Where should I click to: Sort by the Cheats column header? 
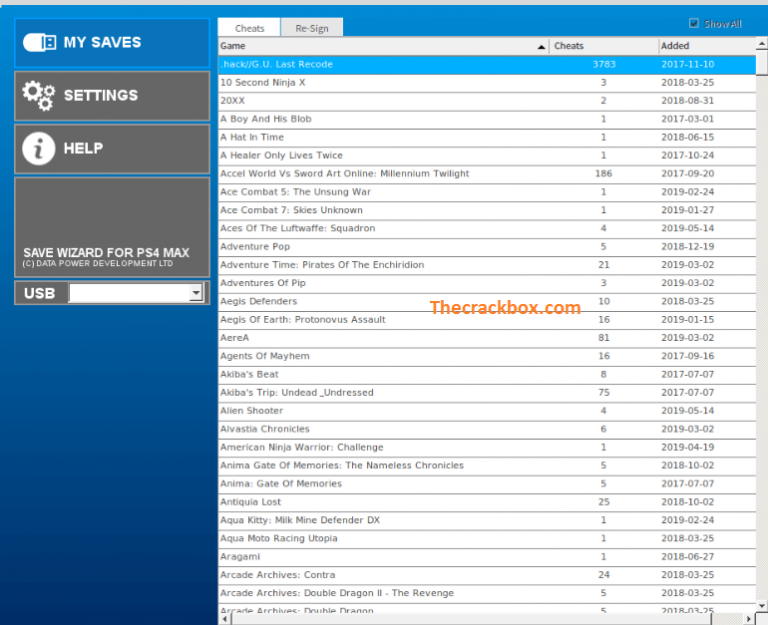pyautogui.click(x=603, y=46)
